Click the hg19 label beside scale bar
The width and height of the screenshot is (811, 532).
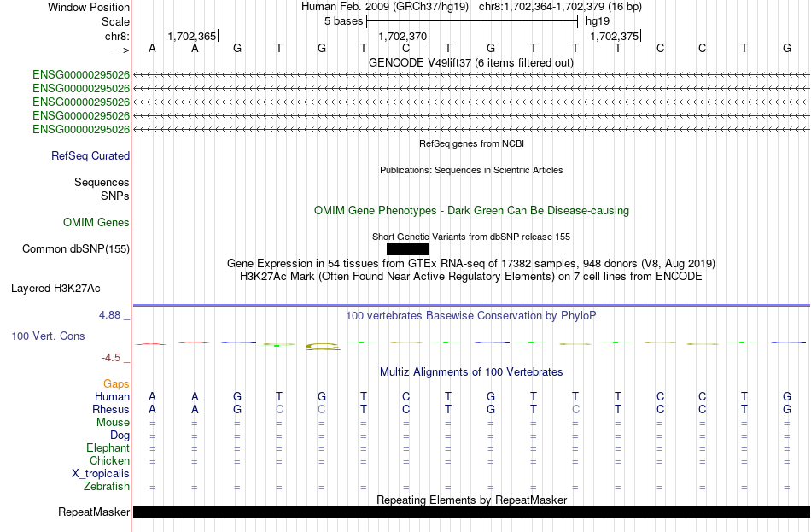[x=598, y=21]
